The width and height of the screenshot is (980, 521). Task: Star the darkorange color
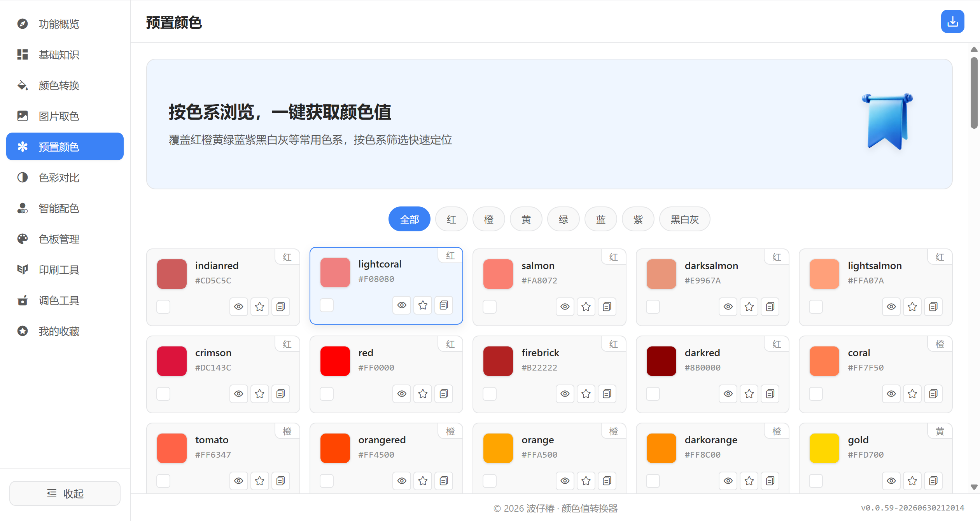(749, 481)
